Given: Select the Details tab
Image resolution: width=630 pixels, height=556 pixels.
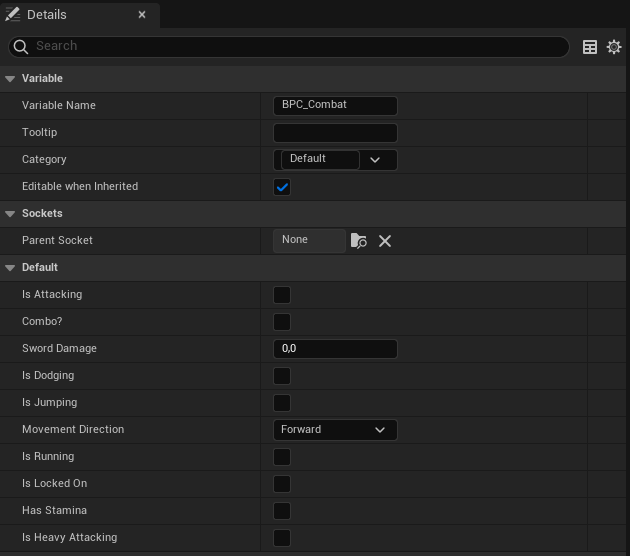Looking at the screenshot, I should click(x=46, y=15).
